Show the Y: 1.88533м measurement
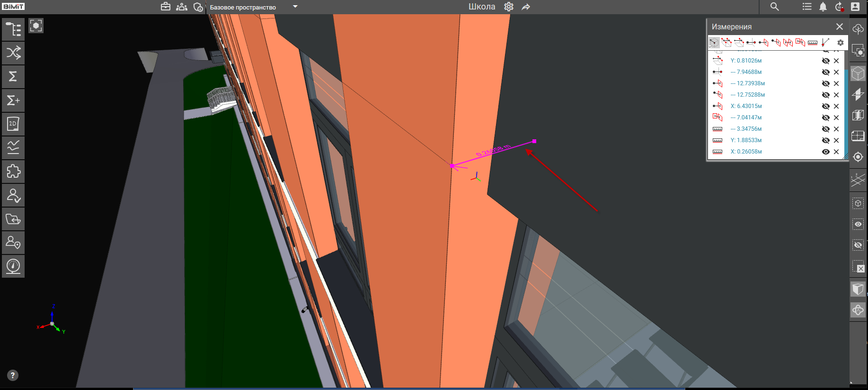 (x=825, y=140)
